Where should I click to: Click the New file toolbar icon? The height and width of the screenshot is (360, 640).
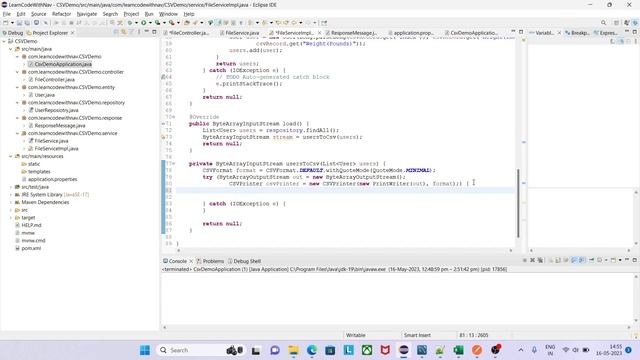[6, 23]
